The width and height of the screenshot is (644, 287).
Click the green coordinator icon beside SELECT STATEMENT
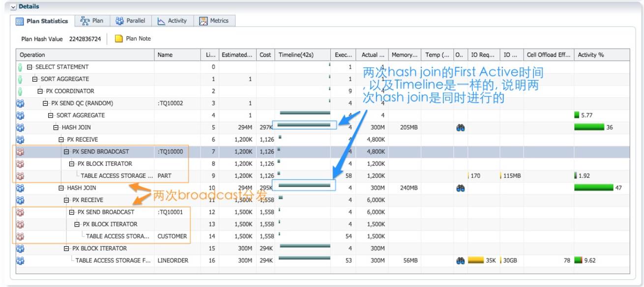20,67
